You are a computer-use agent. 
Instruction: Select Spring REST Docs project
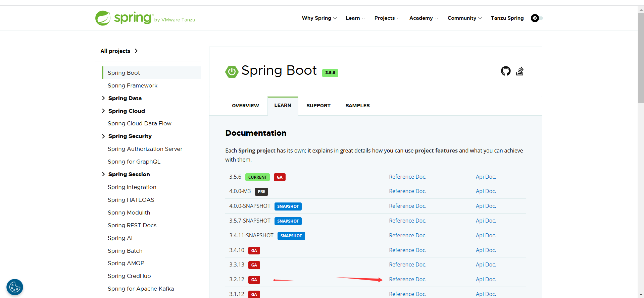pos(132,225)
